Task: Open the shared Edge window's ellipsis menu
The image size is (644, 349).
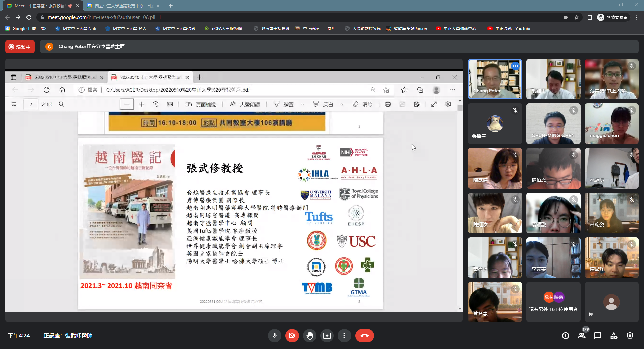Action: pyautogui.click(x=453, y=90)
